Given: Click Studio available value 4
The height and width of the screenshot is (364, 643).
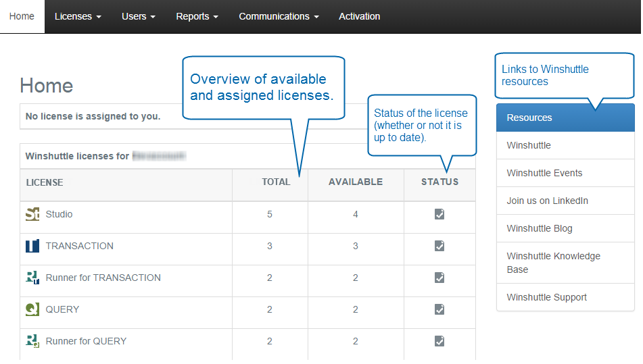Looking at the screenshot, I should 356,214.
